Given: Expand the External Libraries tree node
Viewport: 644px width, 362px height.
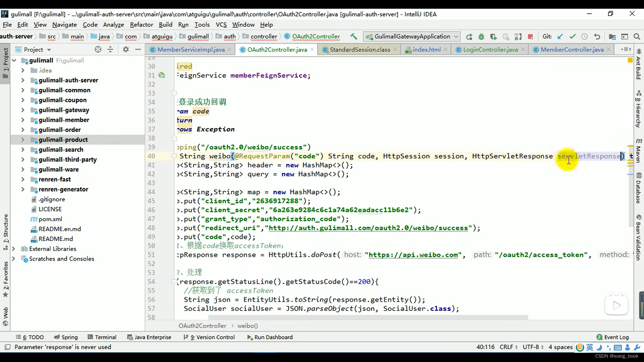Looking at the screenshot, I should (13, 248).
